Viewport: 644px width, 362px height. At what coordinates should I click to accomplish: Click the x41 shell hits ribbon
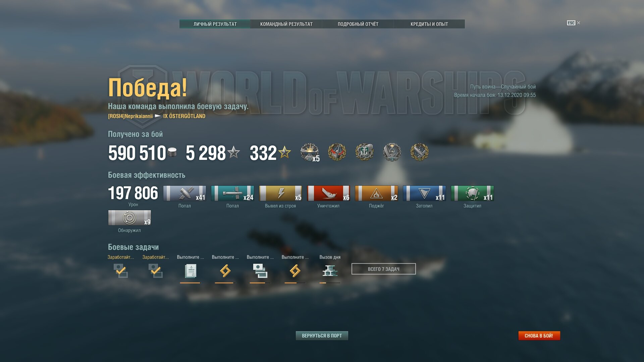[184, 193]
